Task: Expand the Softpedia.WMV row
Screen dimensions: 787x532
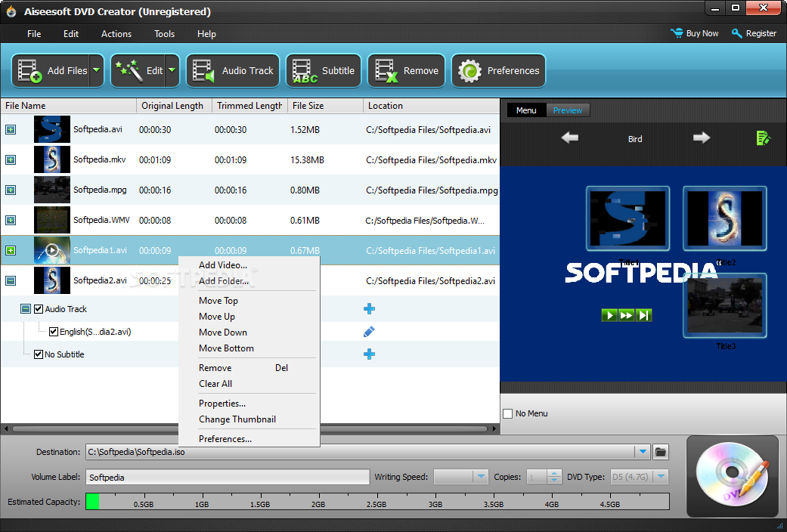Action: pos(11,220)
